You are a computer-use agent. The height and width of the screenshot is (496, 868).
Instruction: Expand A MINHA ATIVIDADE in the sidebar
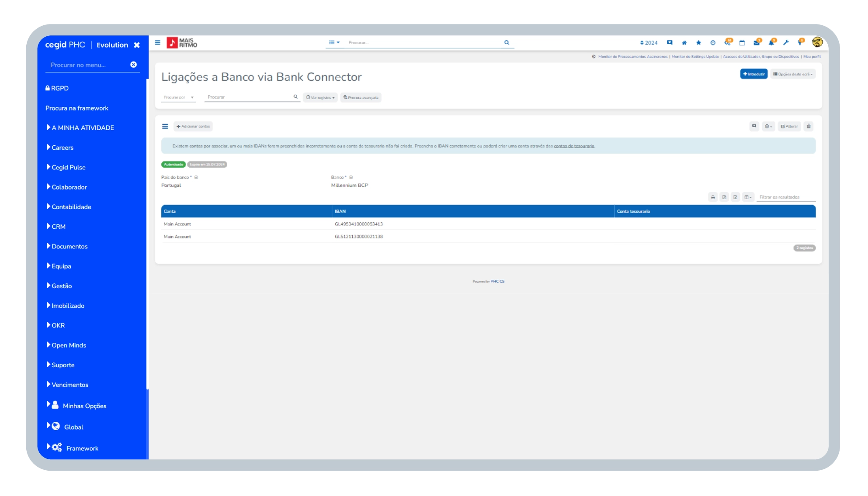(x=80, y=128)
